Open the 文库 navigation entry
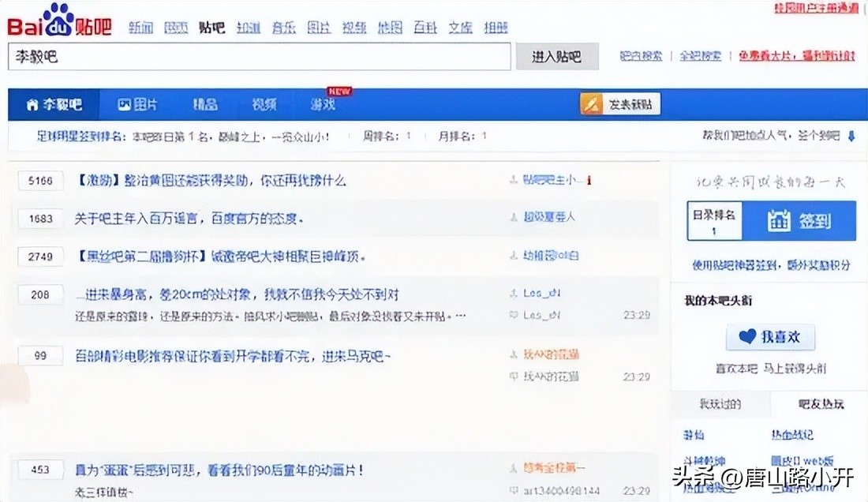Viewport: 868px width, 502px height. pyautogui.click(x=459, y=26)
